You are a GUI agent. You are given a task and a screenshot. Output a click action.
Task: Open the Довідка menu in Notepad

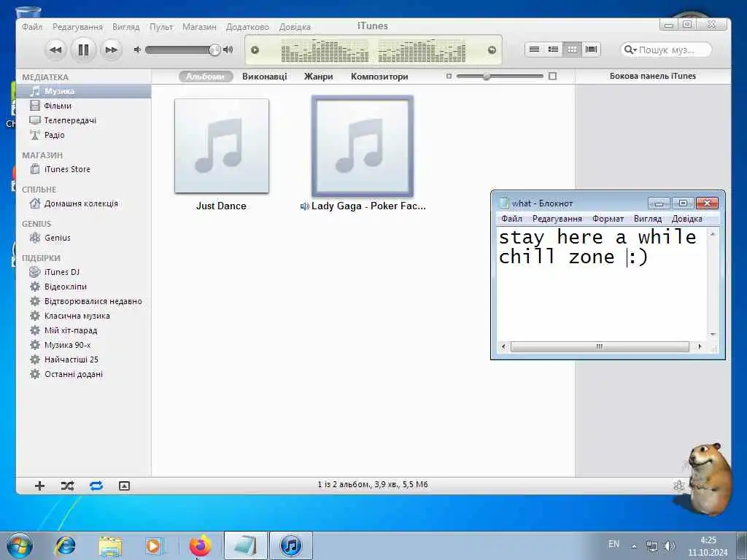click(687, 219)
